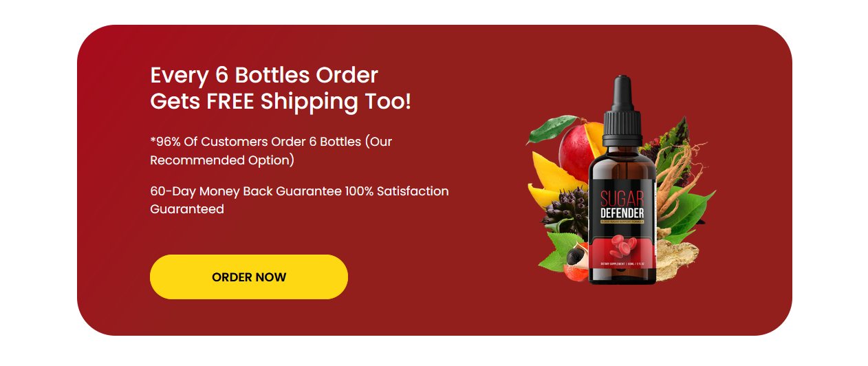The width and height of the screenshot is (868, 366).
Task: Click the '60-Day Money Back Guarantee' text
Action: pos(246,191)
